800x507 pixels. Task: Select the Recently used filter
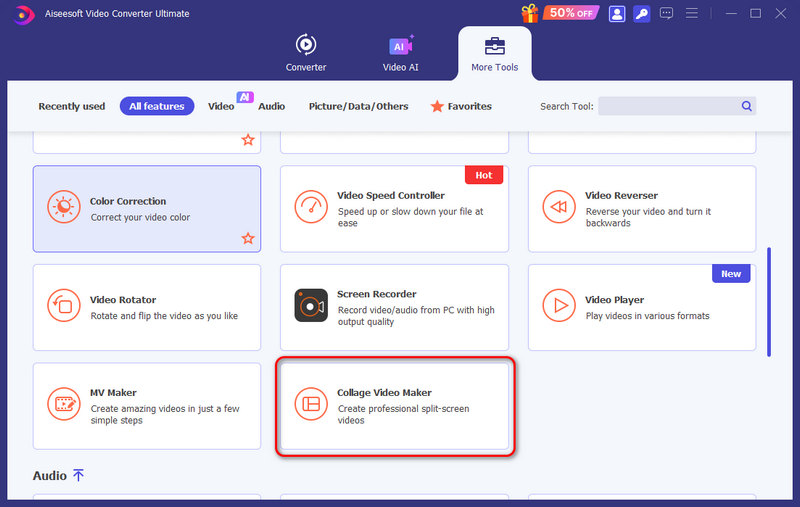click(x=71, y=106)
